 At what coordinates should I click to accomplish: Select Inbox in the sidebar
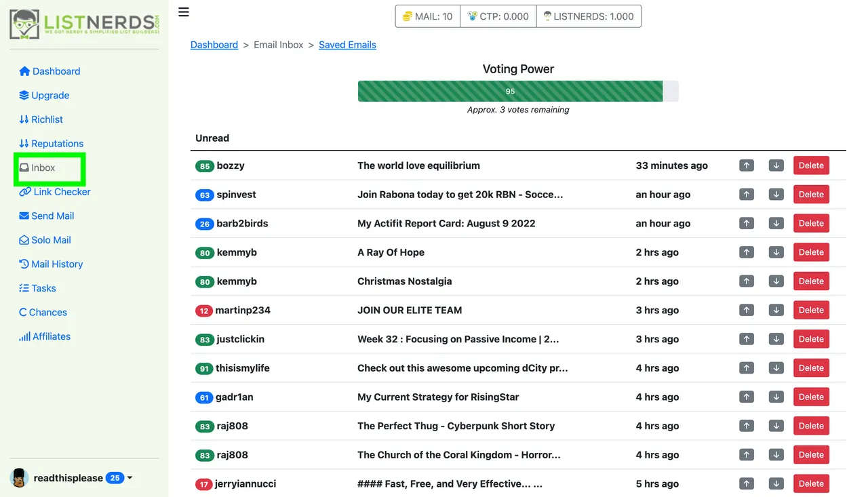[x=37, y=167]
